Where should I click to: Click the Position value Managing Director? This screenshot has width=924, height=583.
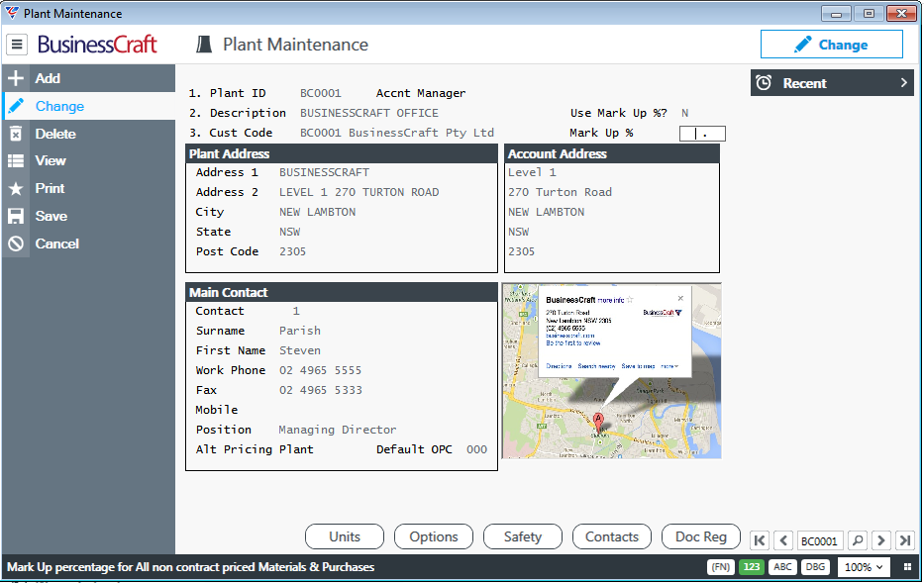[338, 430]
